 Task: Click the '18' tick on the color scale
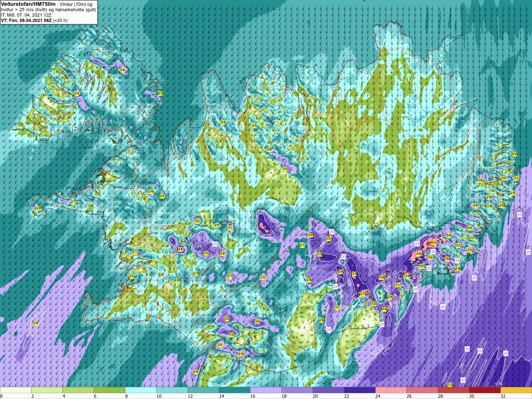click(x=284, y=396)
